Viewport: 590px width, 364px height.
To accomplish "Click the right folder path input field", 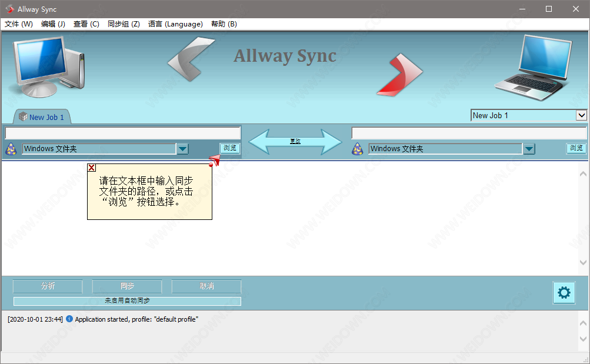I will click(x=469, y=133).
